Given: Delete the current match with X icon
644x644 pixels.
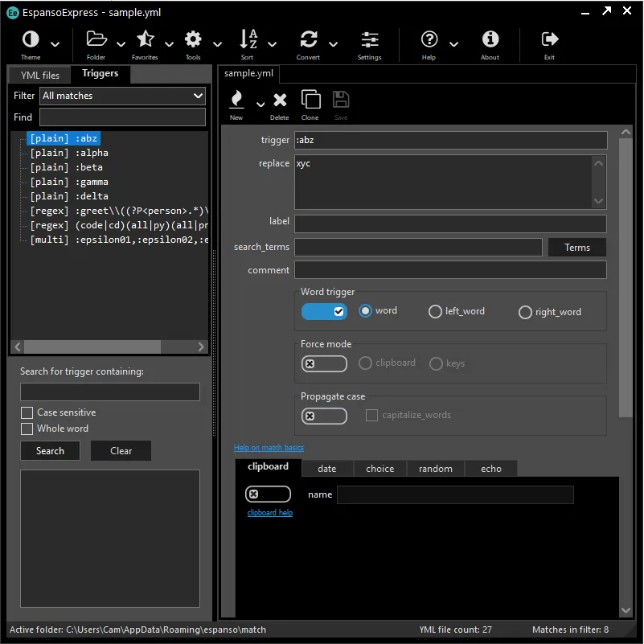Looking at the screenshot, I should pyautogui.click(x=280, y=100).
